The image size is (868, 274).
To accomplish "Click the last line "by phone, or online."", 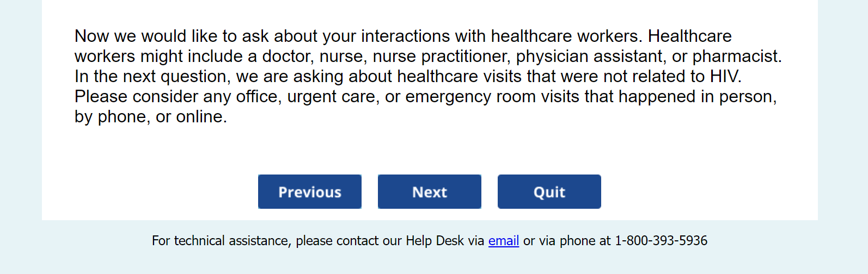I will (150, 117).
